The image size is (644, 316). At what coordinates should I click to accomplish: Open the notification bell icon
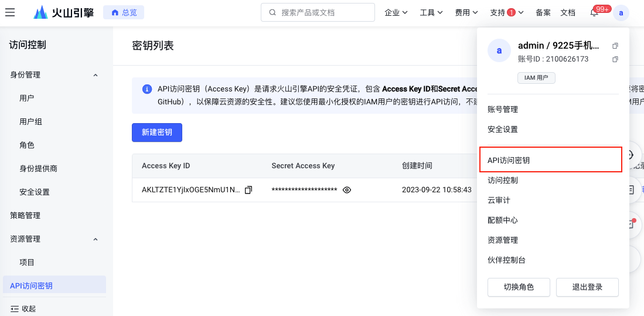594,13
